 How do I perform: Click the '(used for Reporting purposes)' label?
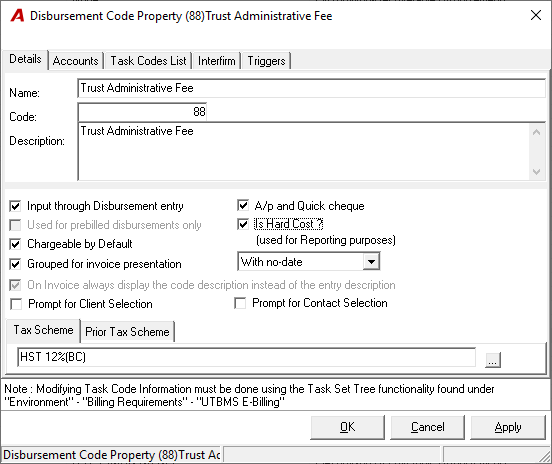coord(326,240)
